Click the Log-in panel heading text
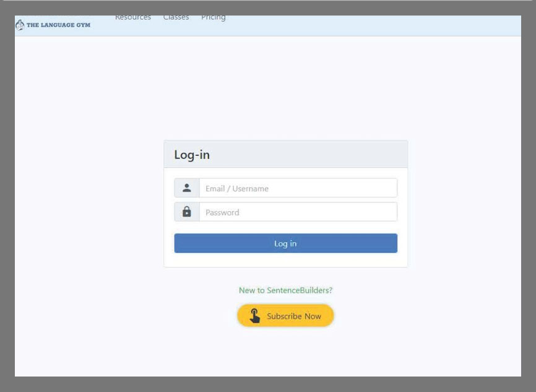 pyautogui.click(x=192, y=155)
